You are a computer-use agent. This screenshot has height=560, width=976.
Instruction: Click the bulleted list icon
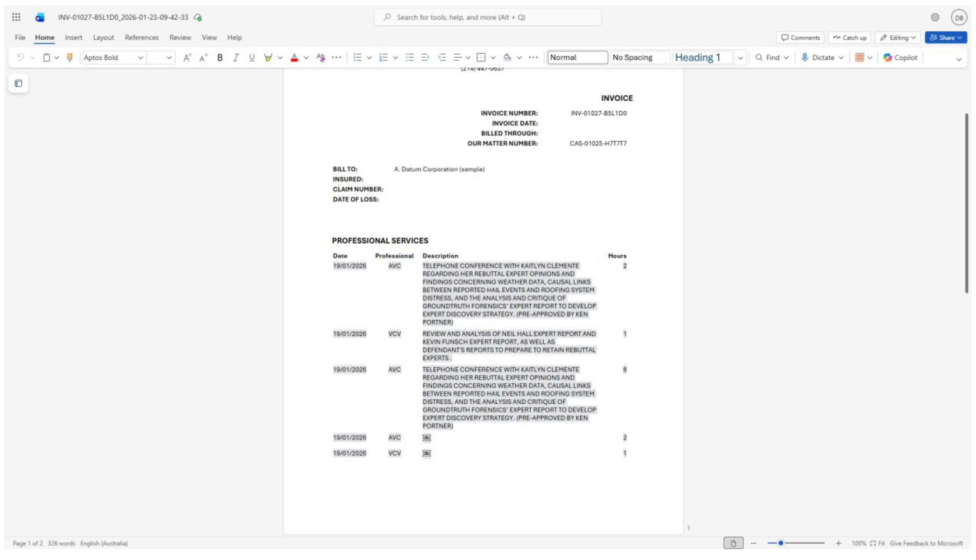[x=357, y=58]
